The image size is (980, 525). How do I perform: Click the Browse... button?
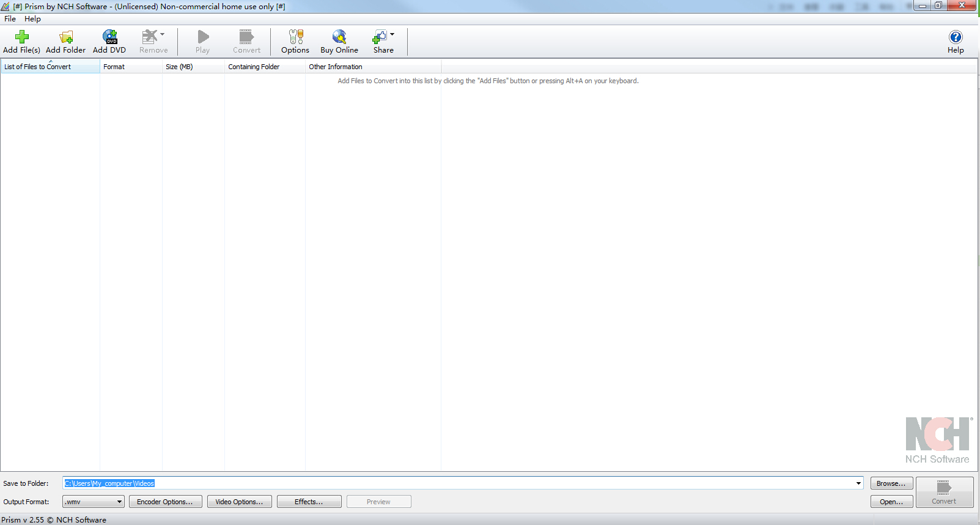point(891,483)
